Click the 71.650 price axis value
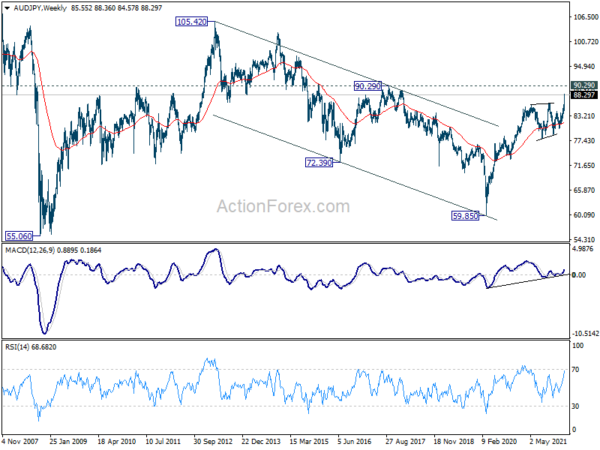Screen dimensions: 600x450 (584, 166)
